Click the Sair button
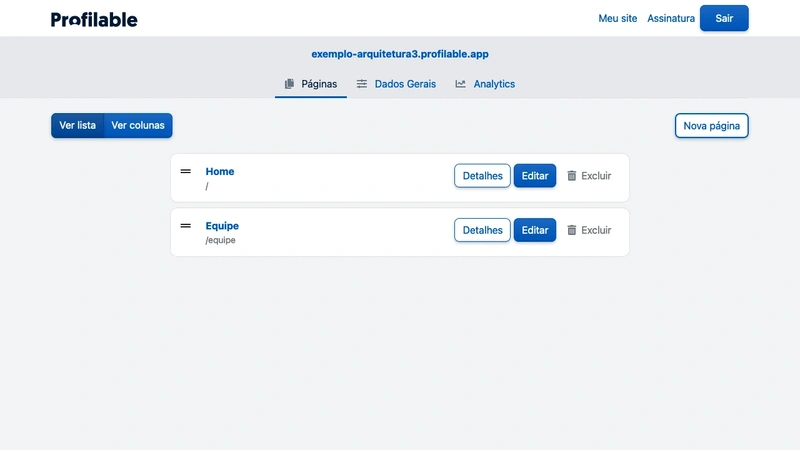Screen dimensions: 800x450 pos(724,18)
